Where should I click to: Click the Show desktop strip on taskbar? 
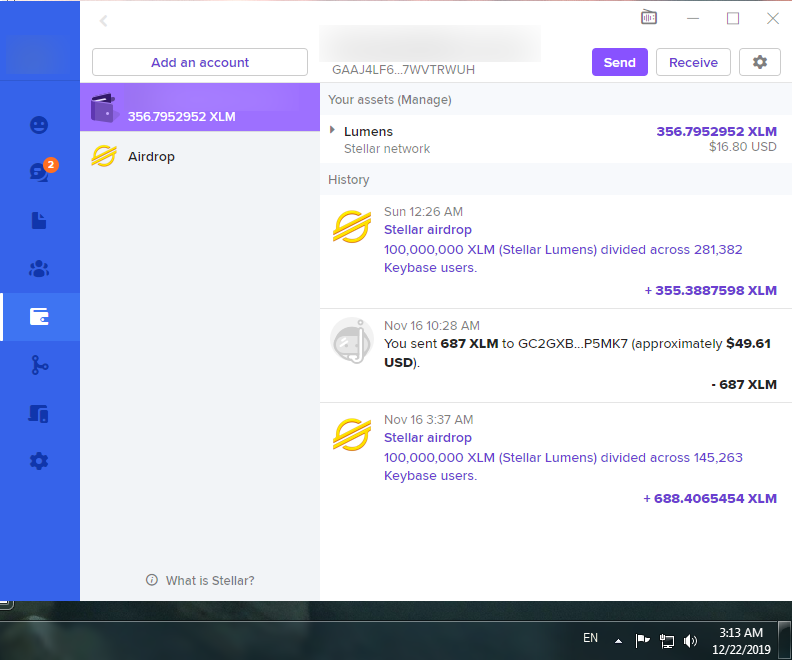[785, 640]
